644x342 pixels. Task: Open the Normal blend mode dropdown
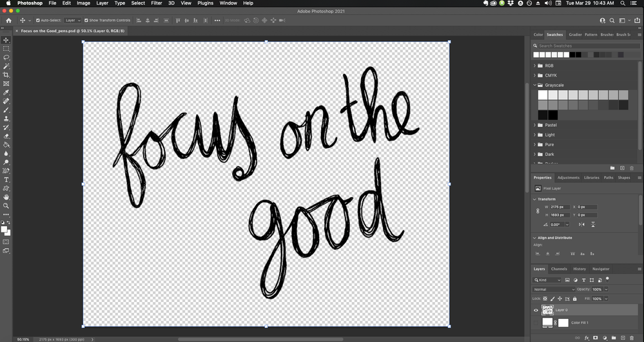point(553,289)
